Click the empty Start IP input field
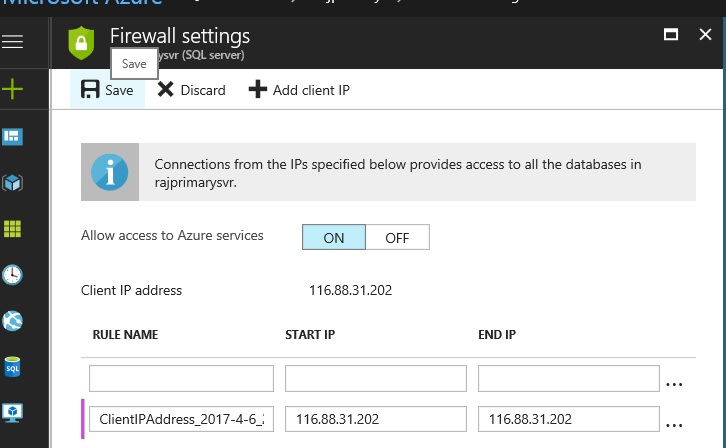726x448 pixels. (375, 378)
